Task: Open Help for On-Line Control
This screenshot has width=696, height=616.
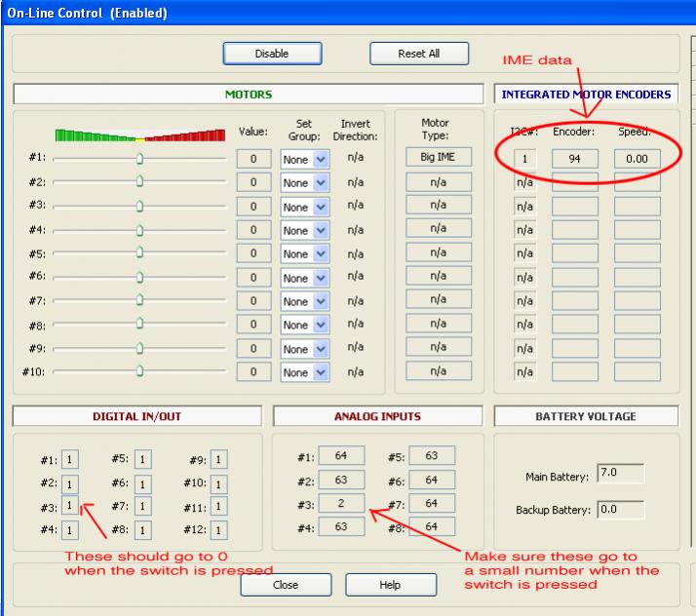Action: (x=387, y=585)
